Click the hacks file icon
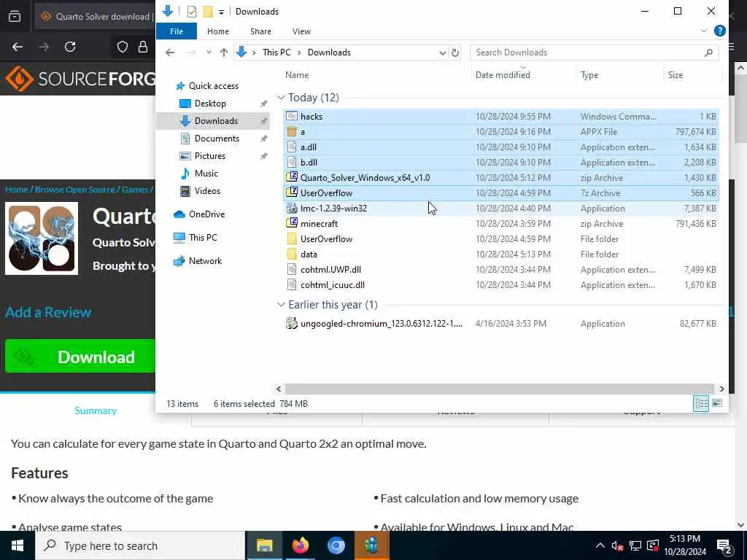Image resolution: width=747 pixels, height=560 pixels. (x=292, y=117)
